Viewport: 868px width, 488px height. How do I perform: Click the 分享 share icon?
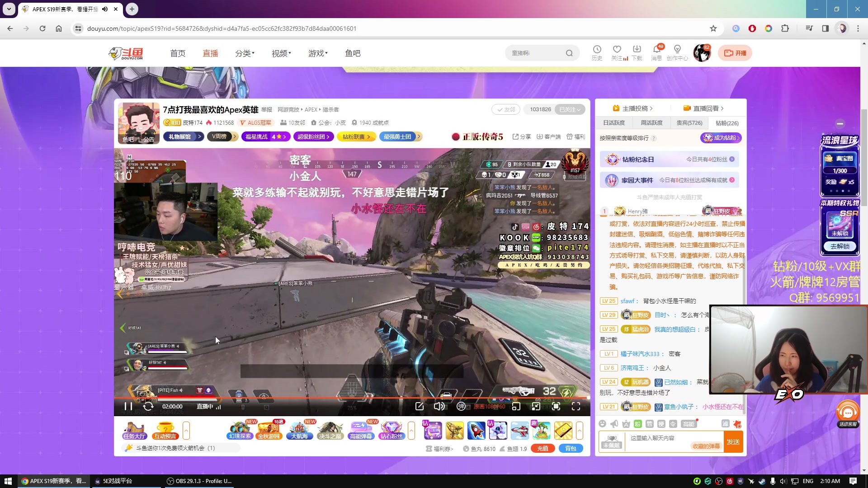[x=521, y=136]
